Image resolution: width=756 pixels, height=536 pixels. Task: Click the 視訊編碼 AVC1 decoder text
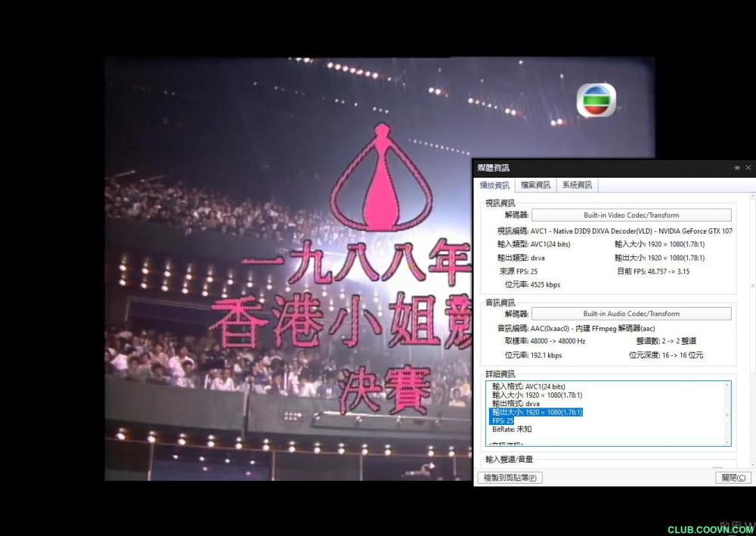point(615,231)
